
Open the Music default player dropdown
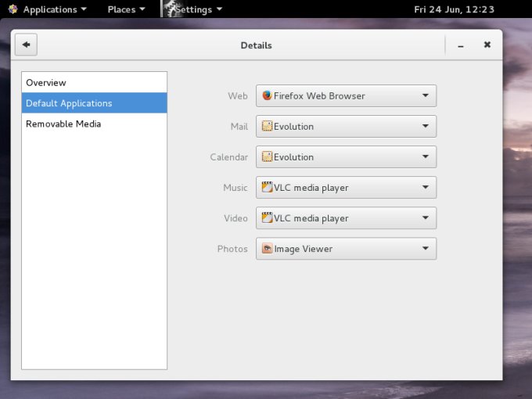coord(346,187)
